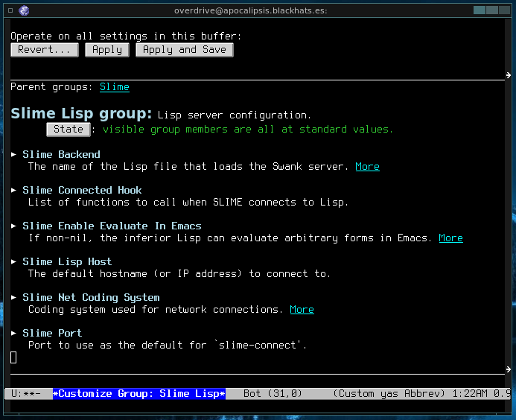Click the window title text overdrive@apocalipsis
This screenshot has height=420, width=516.
(250, 10)
